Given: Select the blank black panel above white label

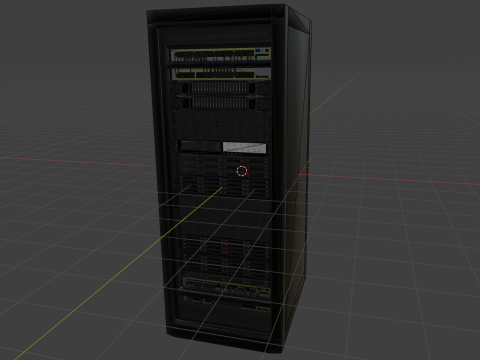Looking at the screenshot, I should (x=221, y=126).
